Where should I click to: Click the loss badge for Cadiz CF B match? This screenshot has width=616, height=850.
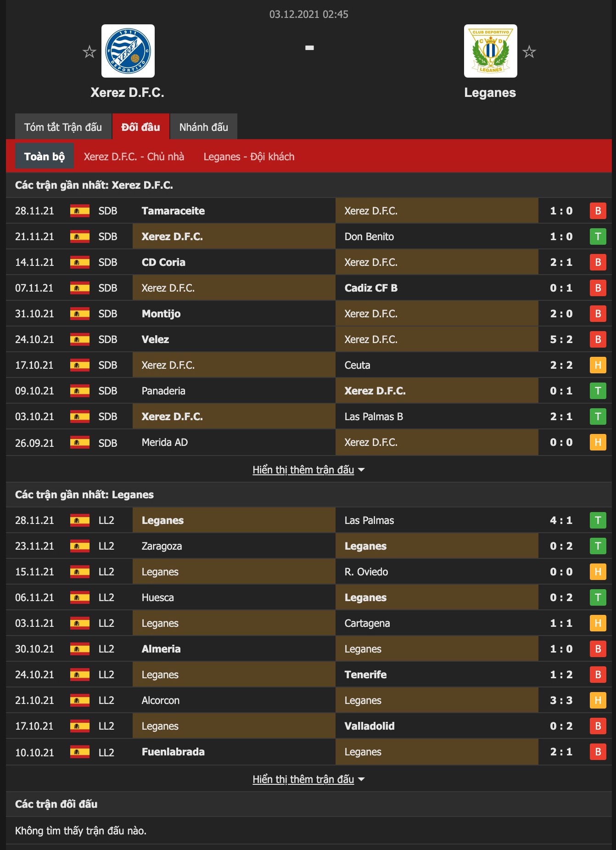[x=598, y=288]
